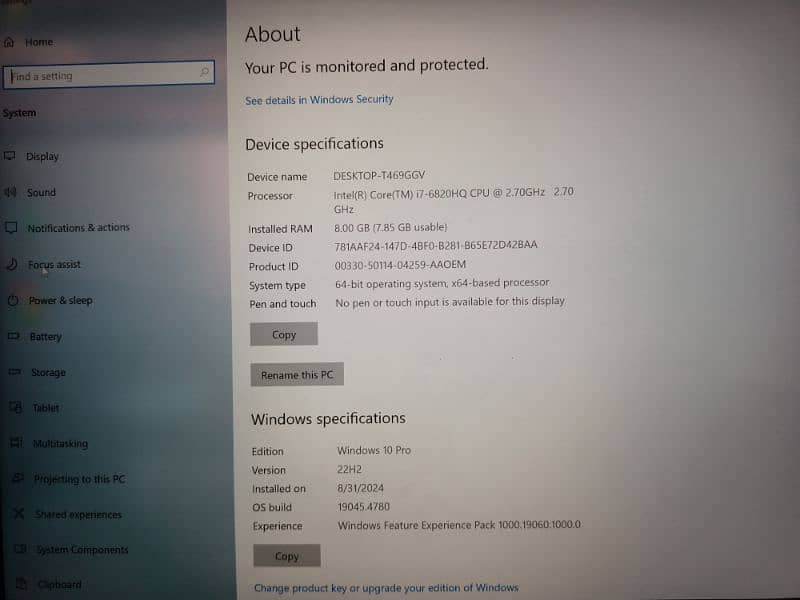Click the search magnifier icon

tap(204, 72)
